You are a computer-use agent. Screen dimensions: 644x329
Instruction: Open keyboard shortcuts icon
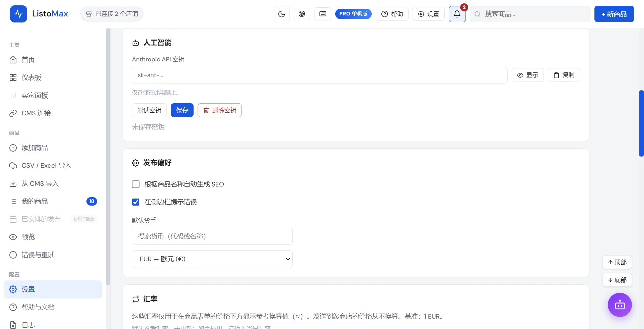(323, 14)
